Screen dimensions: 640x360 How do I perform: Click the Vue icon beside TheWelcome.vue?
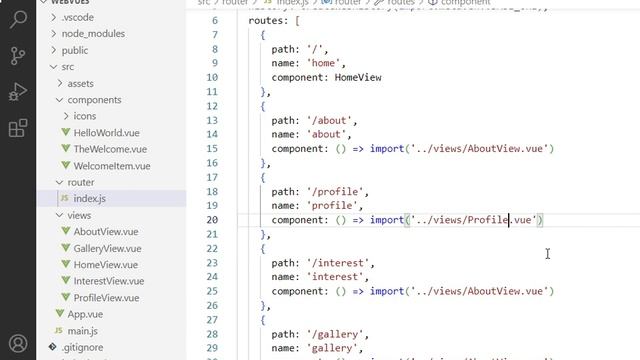pyautogui.click(x=66, y=149)
